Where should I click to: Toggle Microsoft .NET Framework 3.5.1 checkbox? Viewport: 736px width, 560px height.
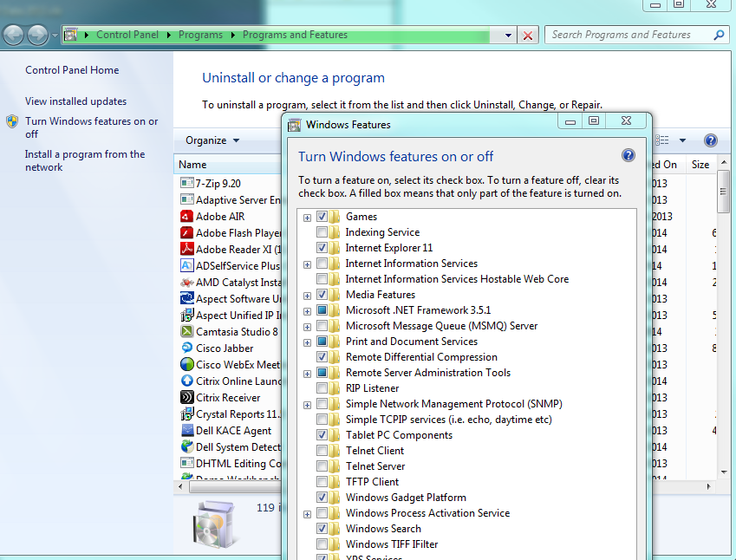[322, 309]
